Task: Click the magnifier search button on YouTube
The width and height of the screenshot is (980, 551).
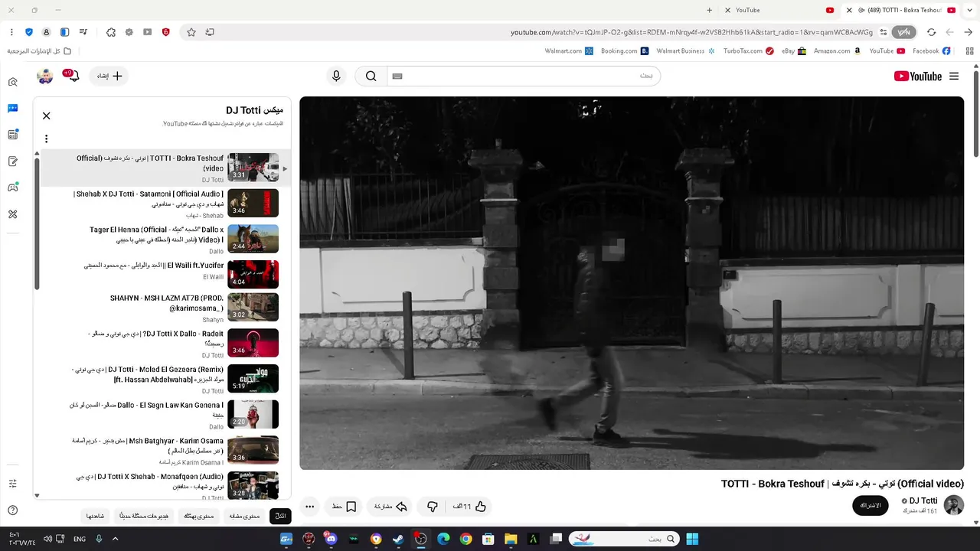Action: pyautogui.click(x=371, y=76)
